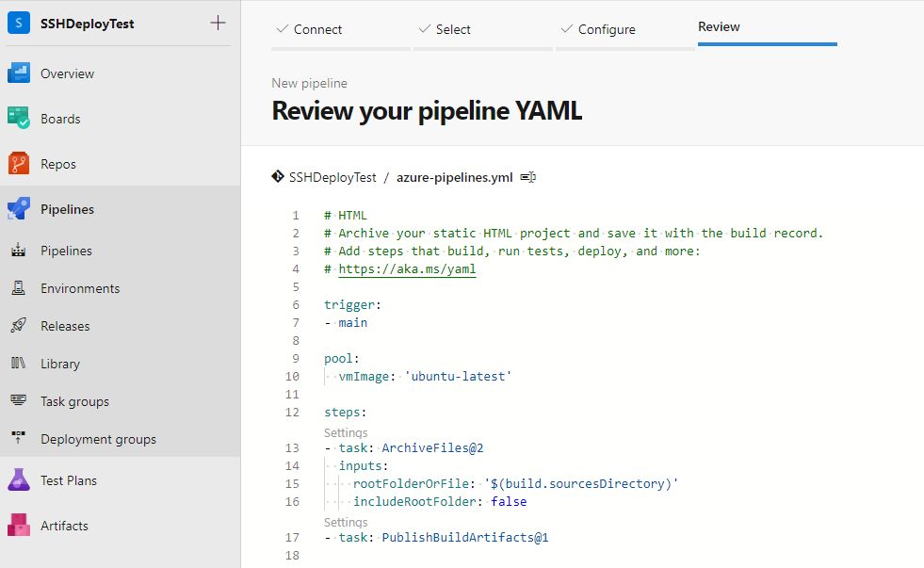Open the Artifacts package icon
The height and width of the screenshot is (568, 924).
coord(18,525)
